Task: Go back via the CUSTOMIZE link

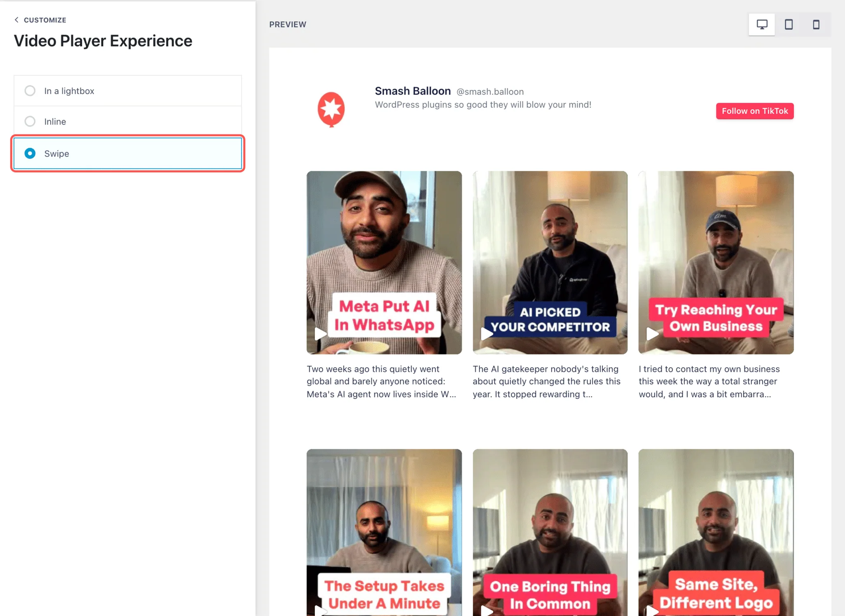Action: [45, 20]
